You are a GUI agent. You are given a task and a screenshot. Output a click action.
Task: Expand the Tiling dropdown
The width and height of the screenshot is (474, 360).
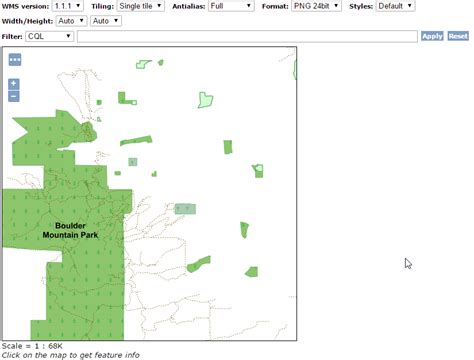pos(140,6)
